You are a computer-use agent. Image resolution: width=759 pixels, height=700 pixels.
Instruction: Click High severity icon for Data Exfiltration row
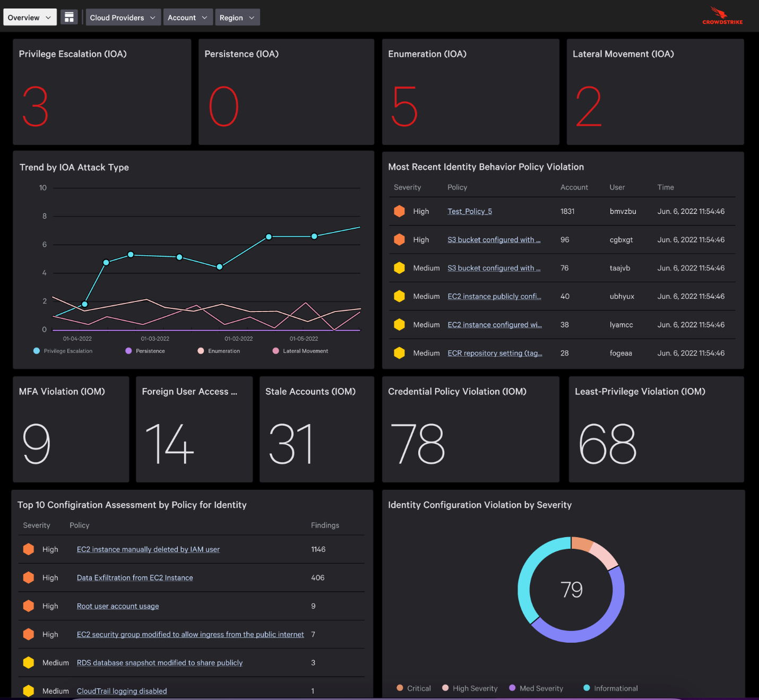29,578
